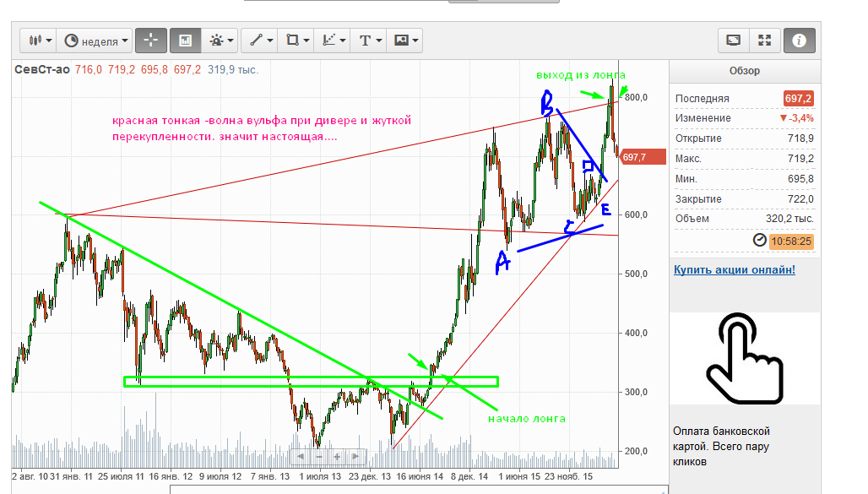Open the rectangle shape tool dropdown
Viewport: 868px width, 494px height.
(296, 41)
